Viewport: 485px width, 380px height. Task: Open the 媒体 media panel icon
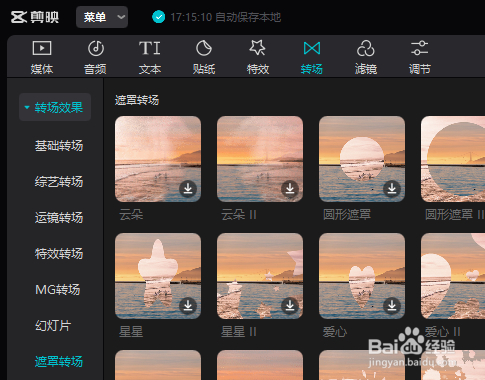(42, 48)
